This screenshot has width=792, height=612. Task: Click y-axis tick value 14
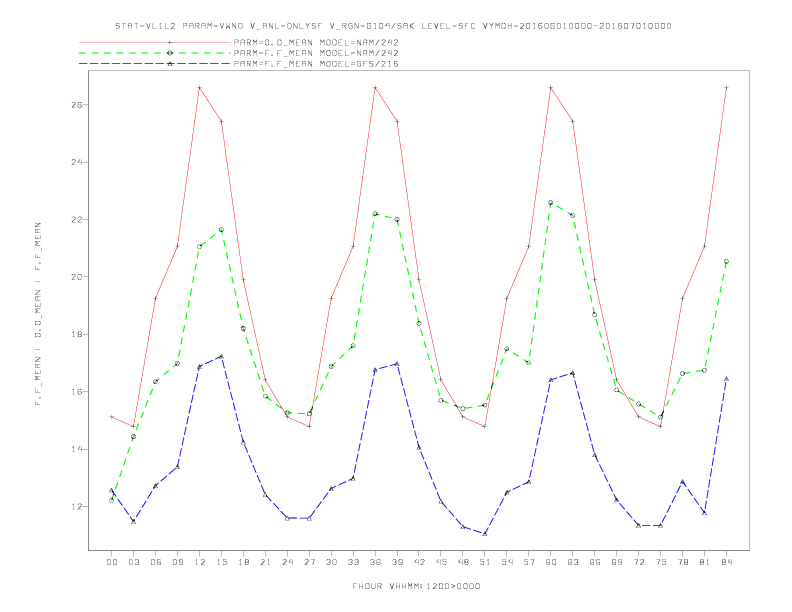[78, 449]
